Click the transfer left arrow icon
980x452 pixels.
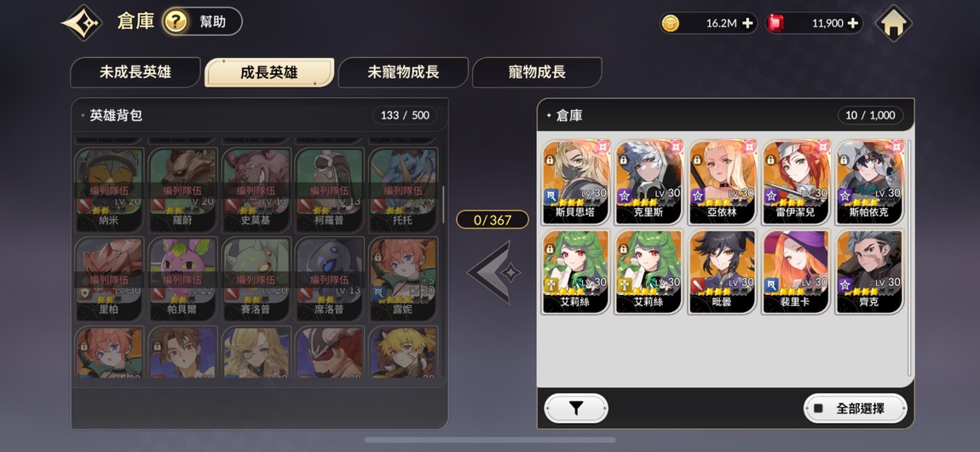click(x=493, y=273)
